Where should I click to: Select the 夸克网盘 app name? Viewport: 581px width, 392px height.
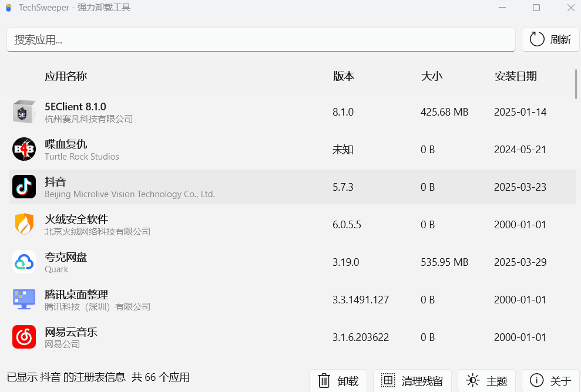pyautogui.click(x=66, y=257)
